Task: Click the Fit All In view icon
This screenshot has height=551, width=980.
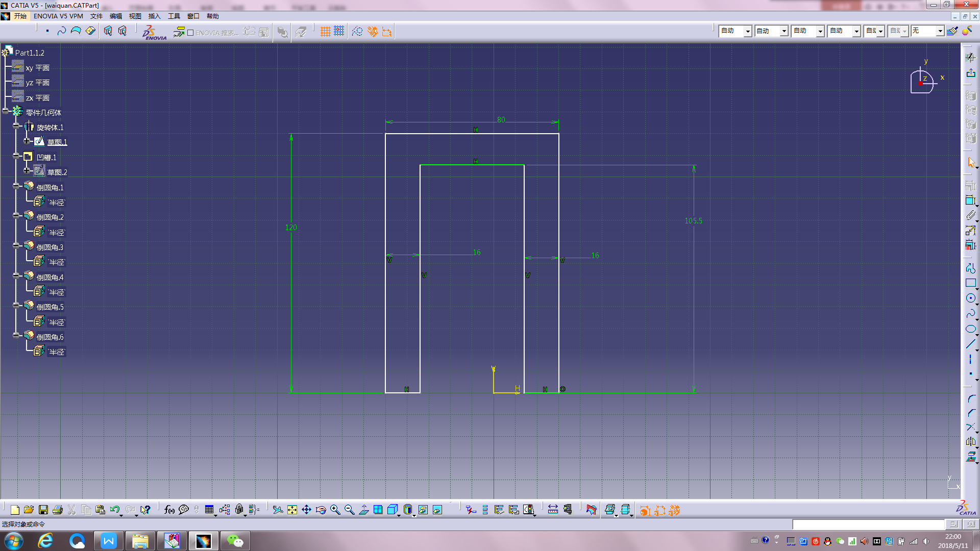Action: coord(292,510)
